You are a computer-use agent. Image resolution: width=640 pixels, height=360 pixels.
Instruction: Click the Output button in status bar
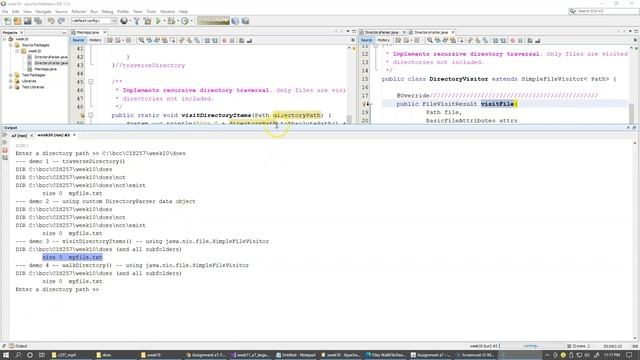click(x=18, y=346)
